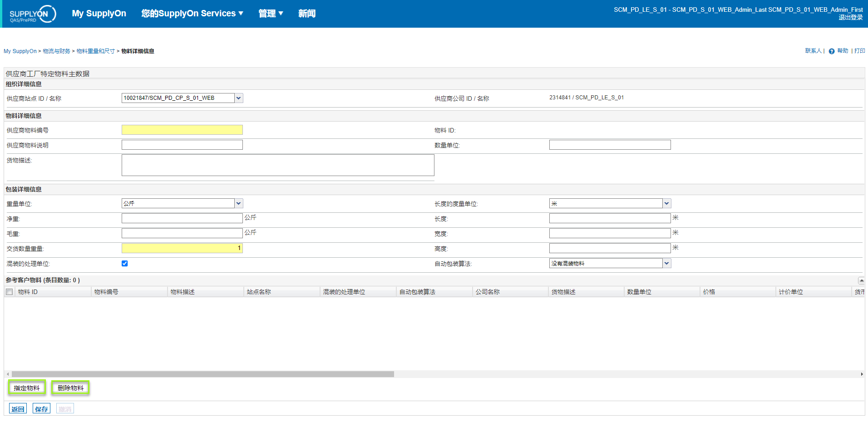The width and height of the screenshot is (868, 422).
Task: Go to 物流与财务 breadcrumb
Action: (x=56, y=51)
